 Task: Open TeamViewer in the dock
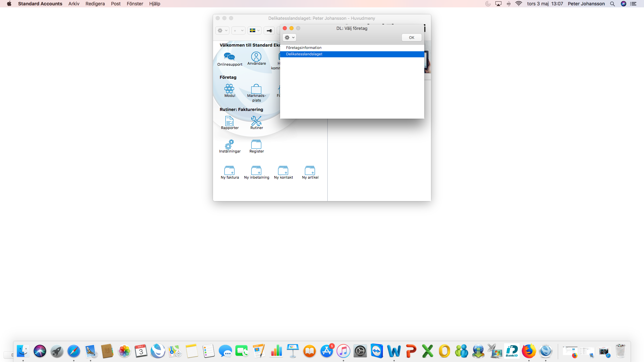pos(377,351)
